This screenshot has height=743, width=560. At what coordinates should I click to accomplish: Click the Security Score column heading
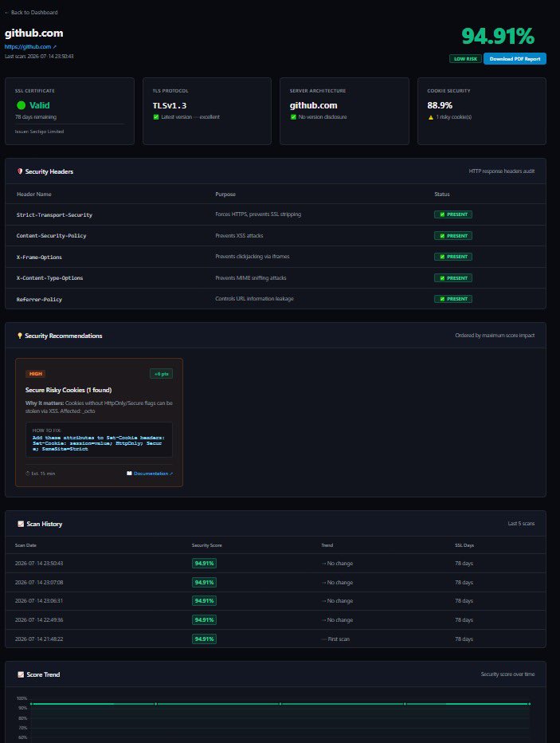coord(207,545)
